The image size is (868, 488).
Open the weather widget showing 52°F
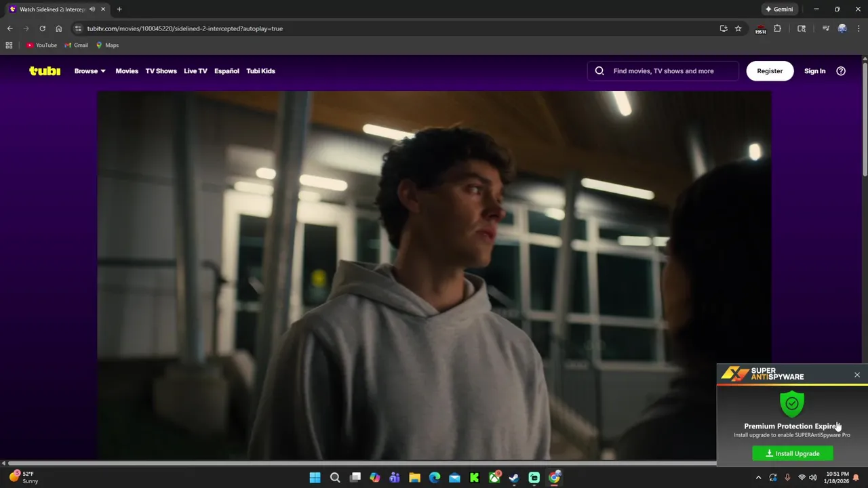[x=22, y=477]
